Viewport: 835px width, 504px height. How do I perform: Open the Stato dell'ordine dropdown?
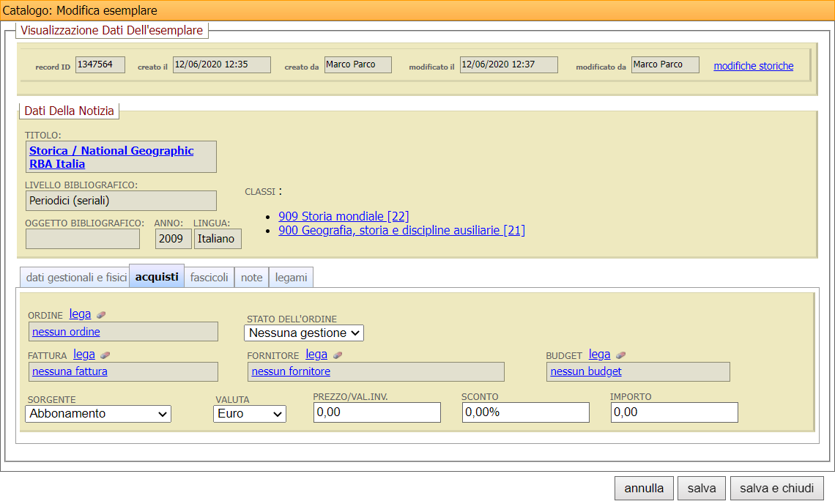(303, 333)
